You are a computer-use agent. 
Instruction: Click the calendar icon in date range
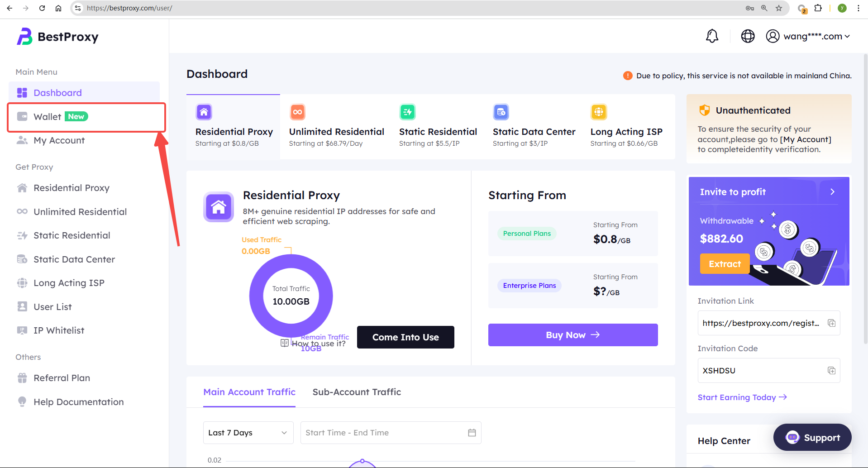(472, 433)
